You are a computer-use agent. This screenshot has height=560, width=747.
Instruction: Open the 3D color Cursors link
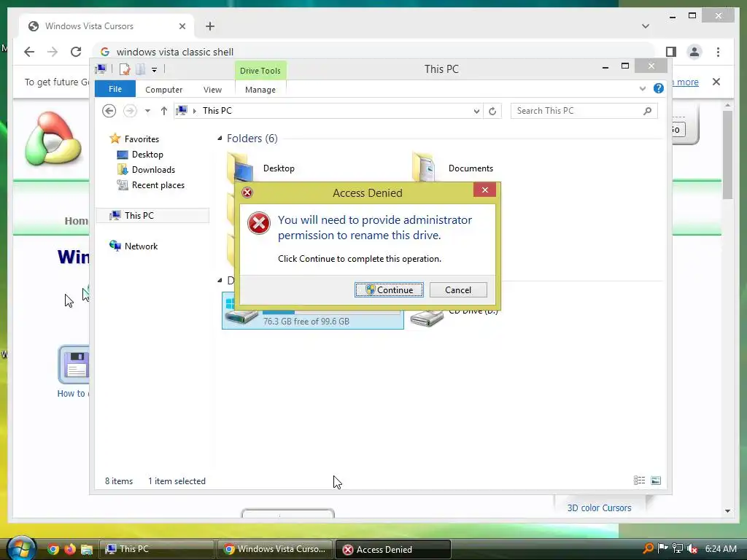click(x=599, y=507)
